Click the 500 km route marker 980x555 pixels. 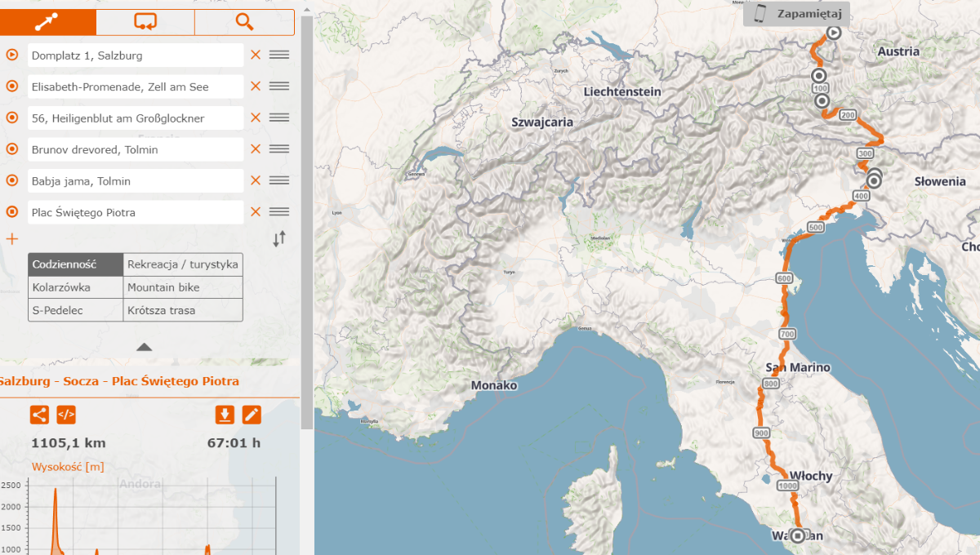click(x=815, y=227)
